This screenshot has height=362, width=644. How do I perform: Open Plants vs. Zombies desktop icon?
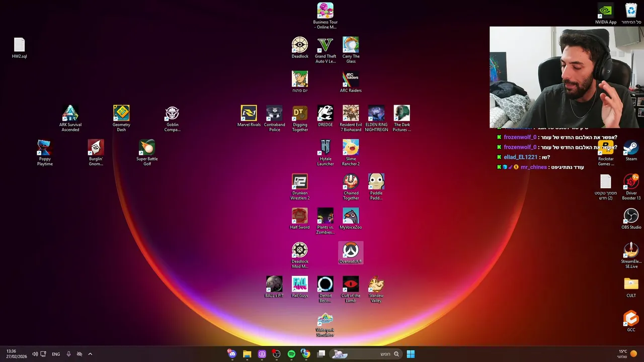click(325, 221)
